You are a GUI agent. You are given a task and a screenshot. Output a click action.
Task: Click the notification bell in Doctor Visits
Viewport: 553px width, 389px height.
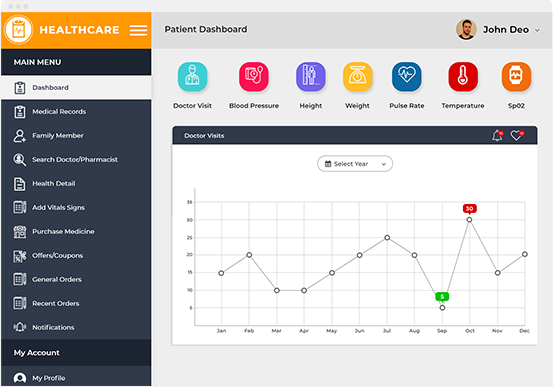(x=497, y=135)
